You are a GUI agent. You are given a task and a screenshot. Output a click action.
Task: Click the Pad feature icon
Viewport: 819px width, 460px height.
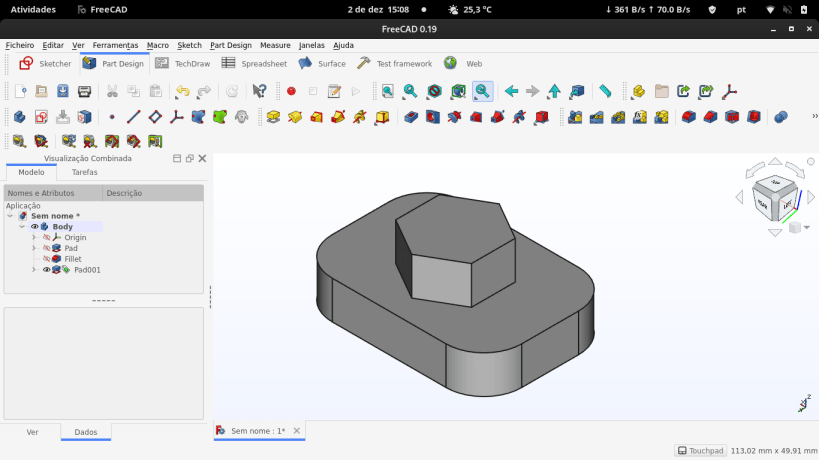tap(273, 116)
